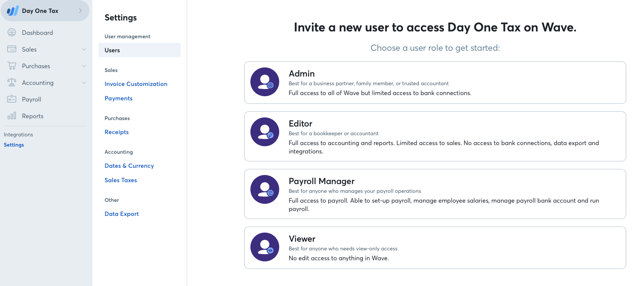Screen dimensions: 644x286
Task: Click the Viewer role eye avatar icon
Action: pos(265,247)
